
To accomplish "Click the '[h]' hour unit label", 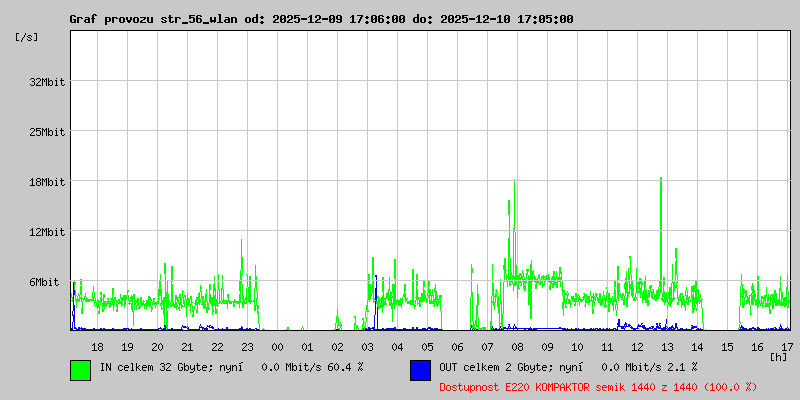I will [x=779, y=357].
